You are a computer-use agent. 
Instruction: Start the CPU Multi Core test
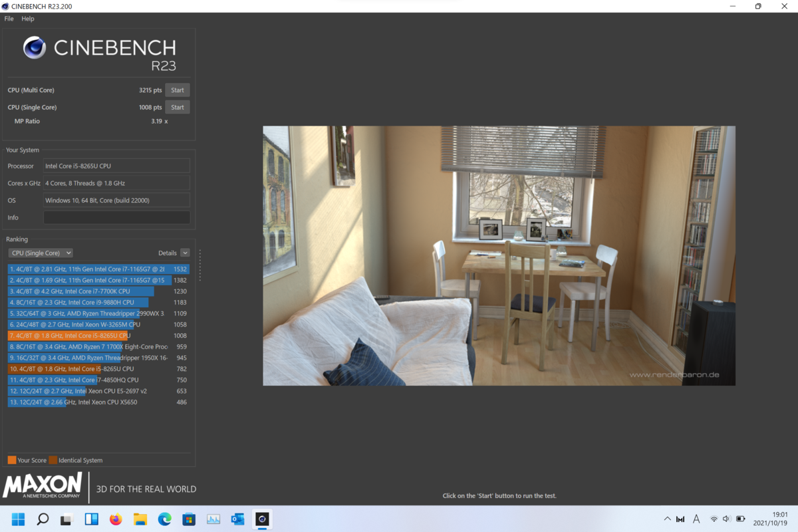tap(178, 90)
